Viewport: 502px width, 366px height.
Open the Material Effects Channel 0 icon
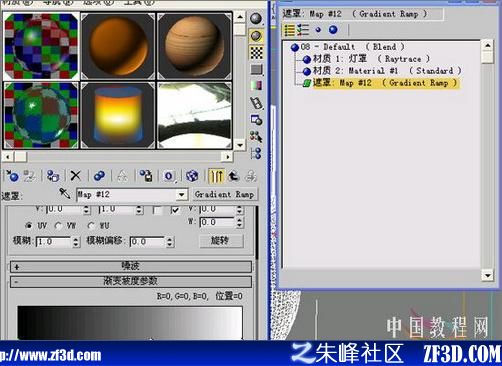click(169, 176)
